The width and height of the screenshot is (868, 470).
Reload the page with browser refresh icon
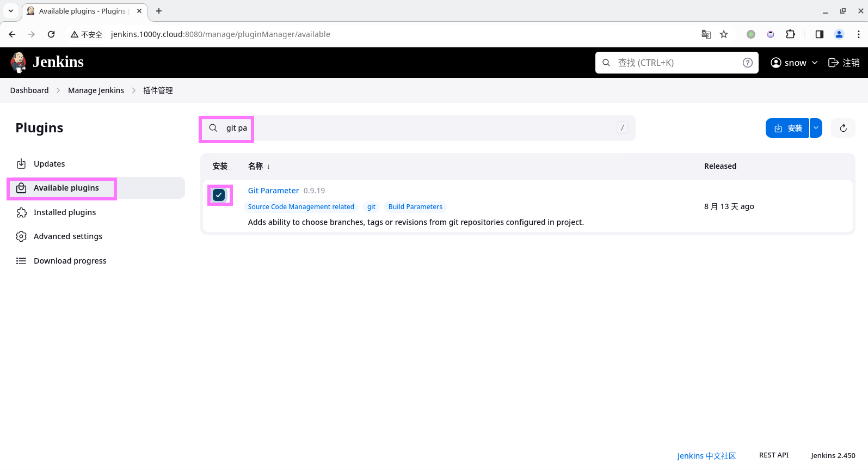click(x=51, y=34)
